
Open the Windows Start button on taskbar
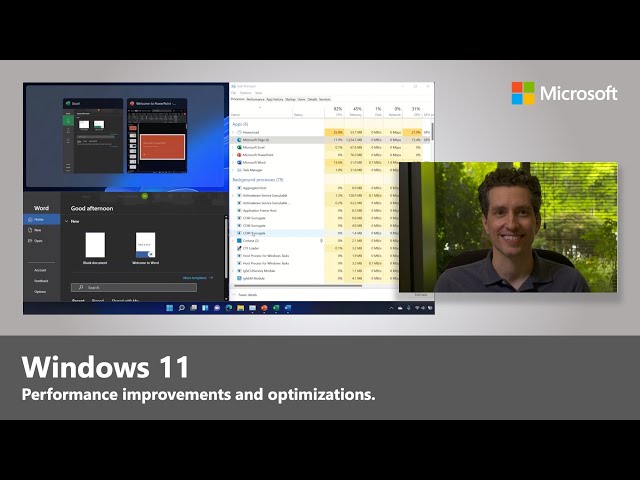coord(170,308)
